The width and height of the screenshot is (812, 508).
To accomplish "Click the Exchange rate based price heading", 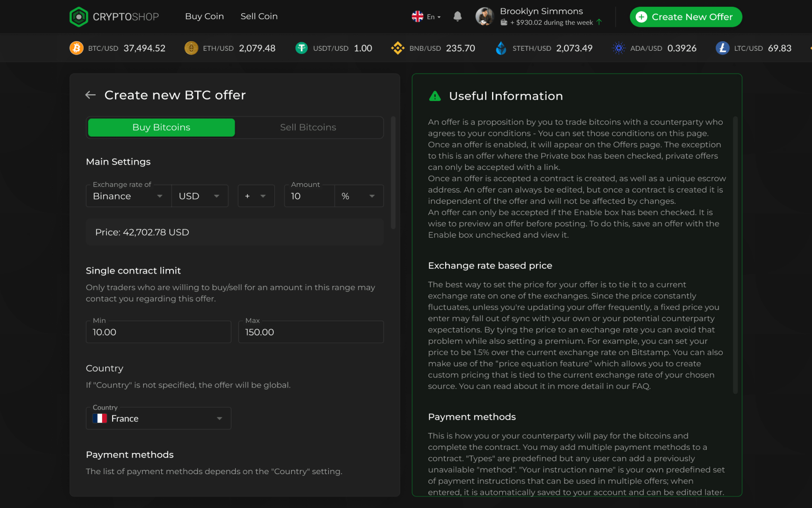I will coord(490,266).
